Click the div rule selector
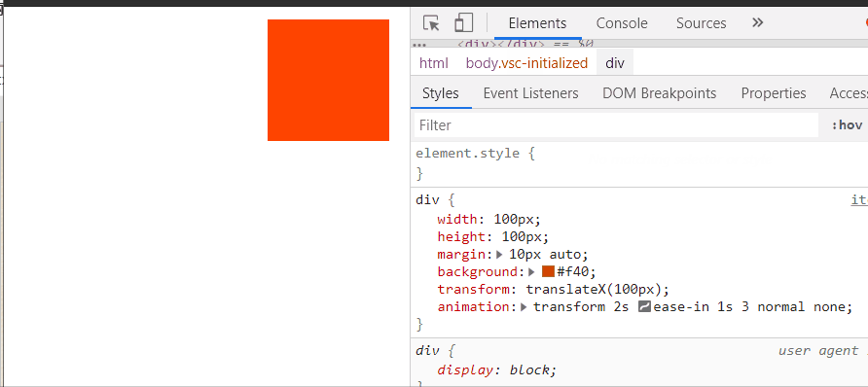Screen dimensions: 868x387 click(427, 199)
